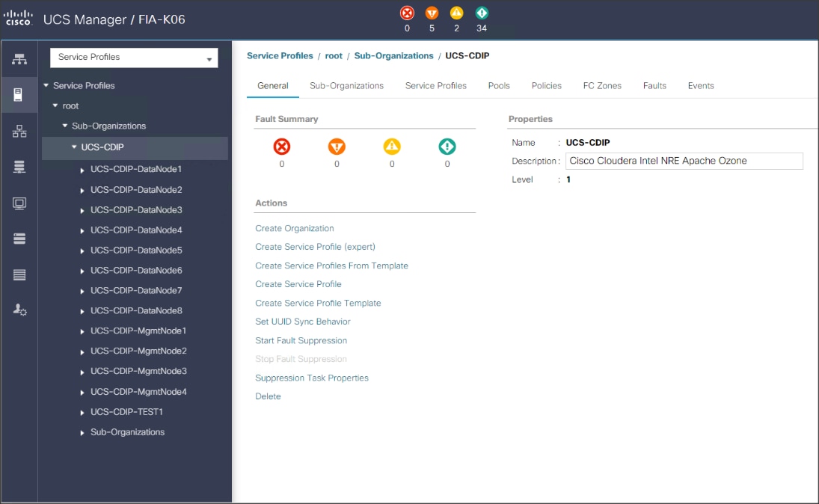Click inside the Description text field

click(x=683, y=161)
